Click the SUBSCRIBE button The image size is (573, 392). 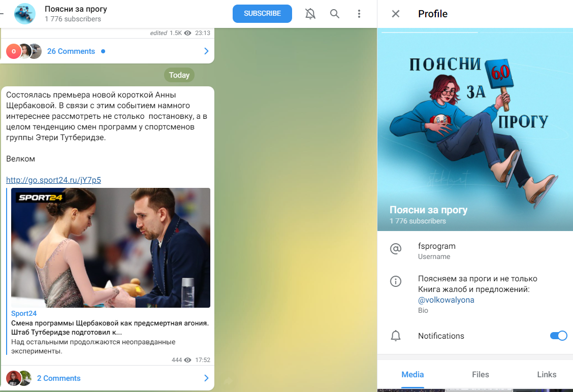[262, 14]
